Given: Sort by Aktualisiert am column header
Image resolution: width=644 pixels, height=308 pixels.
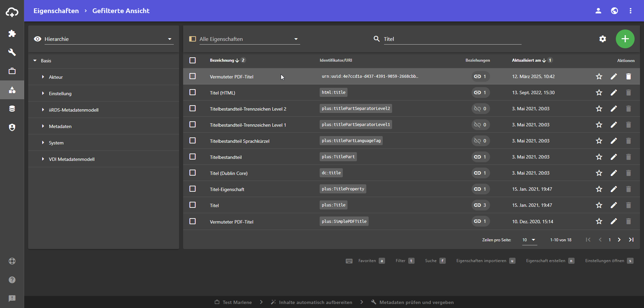Looking at the screenshot, I should (x=526, y=60).
